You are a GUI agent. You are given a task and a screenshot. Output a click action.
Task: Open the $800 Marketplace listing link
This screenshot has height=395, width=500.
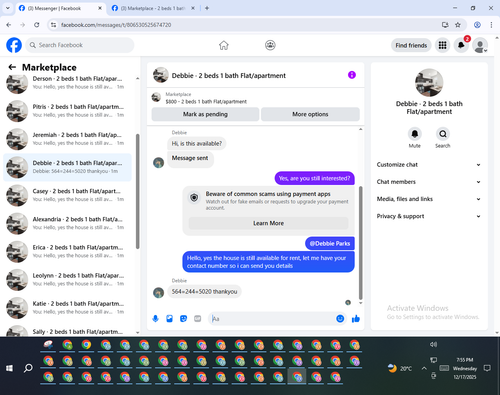tap(206, 102)
